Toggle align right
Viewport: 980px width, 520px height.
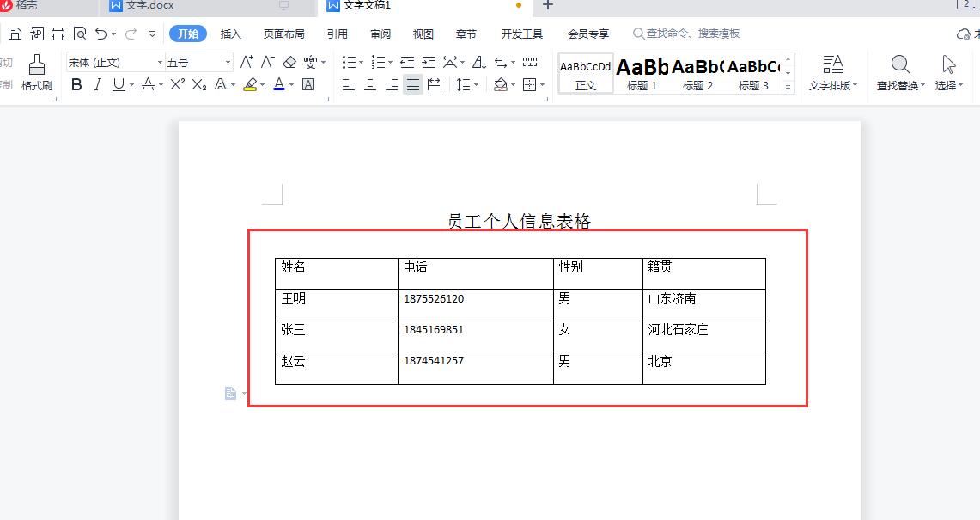(x=392, y=84)
